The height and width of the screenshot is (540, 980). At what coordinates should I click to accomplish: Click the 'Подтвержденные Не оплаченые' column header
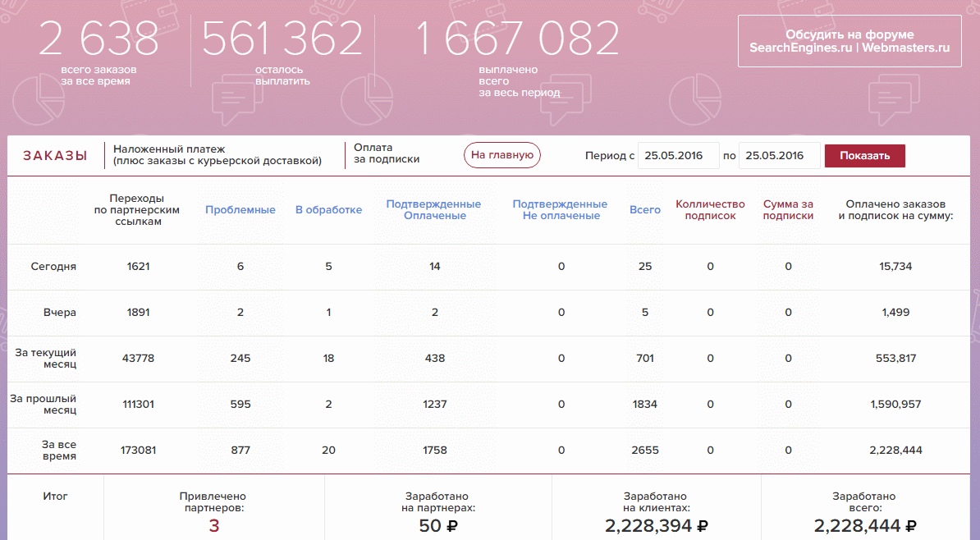click(560, 209)
